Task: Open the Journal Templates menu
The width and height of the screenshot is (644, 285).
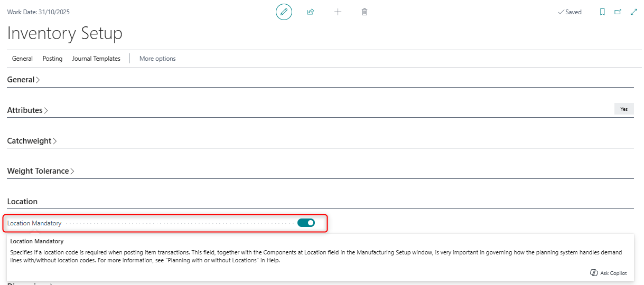Action: [x=96, y=59]
